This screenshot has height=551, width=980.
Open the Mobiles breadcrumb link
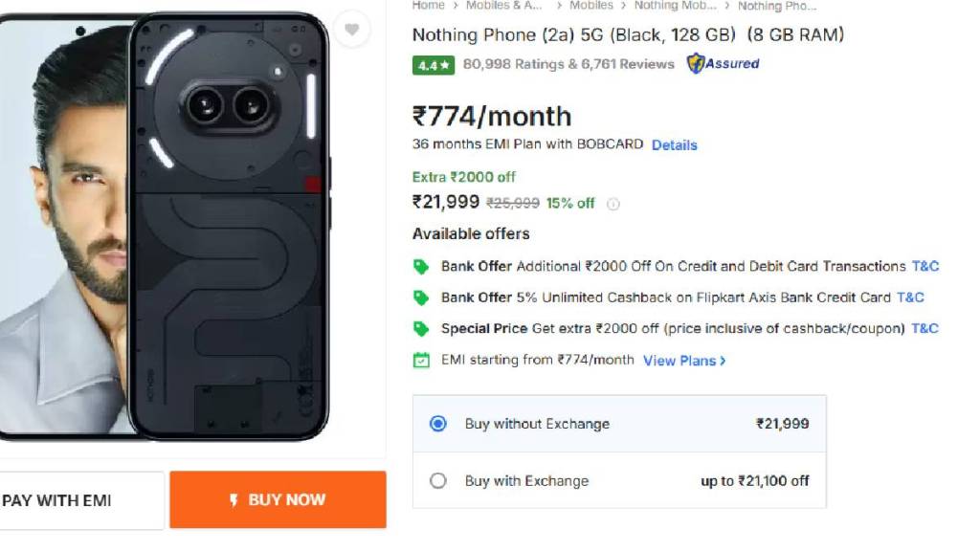tap(590, 6)
